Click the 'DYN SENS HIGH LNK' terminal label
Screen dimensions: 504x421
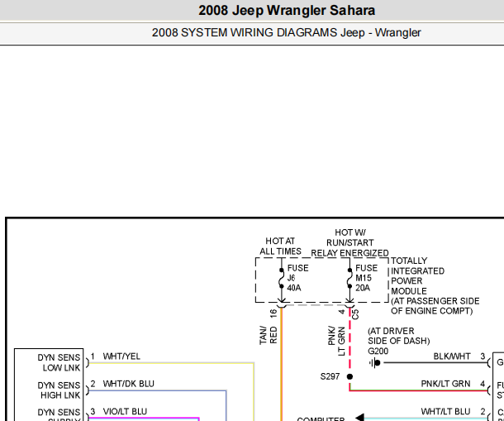59,390
